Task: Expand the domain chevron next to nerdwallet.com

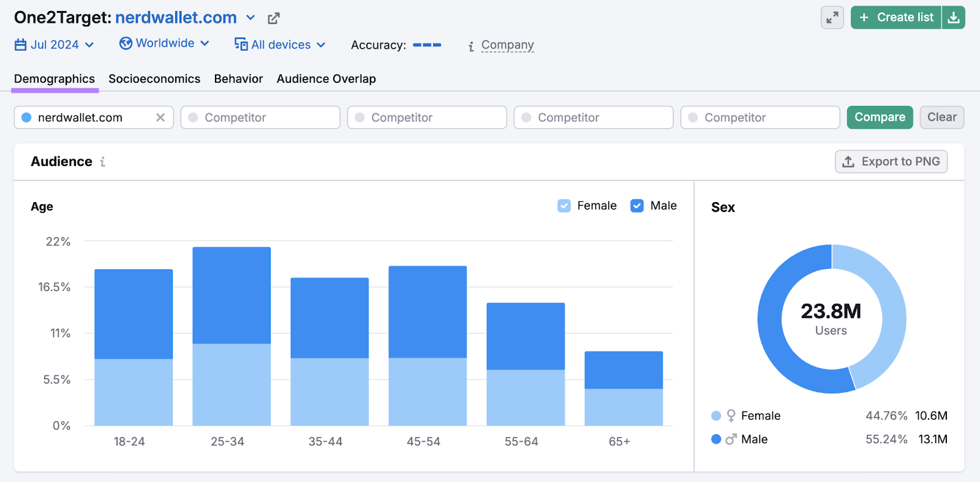Action: 251,18
